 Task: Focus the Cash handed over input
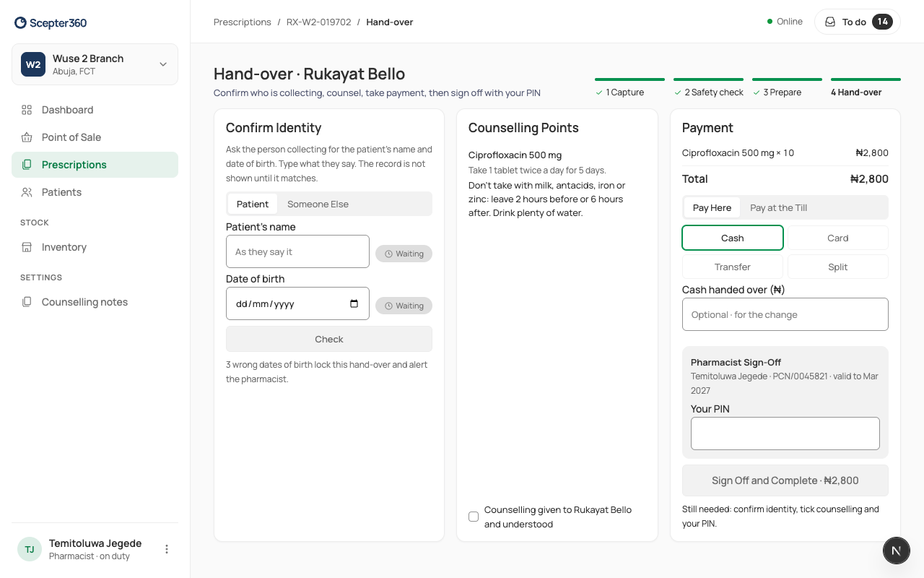click(785, 314)
